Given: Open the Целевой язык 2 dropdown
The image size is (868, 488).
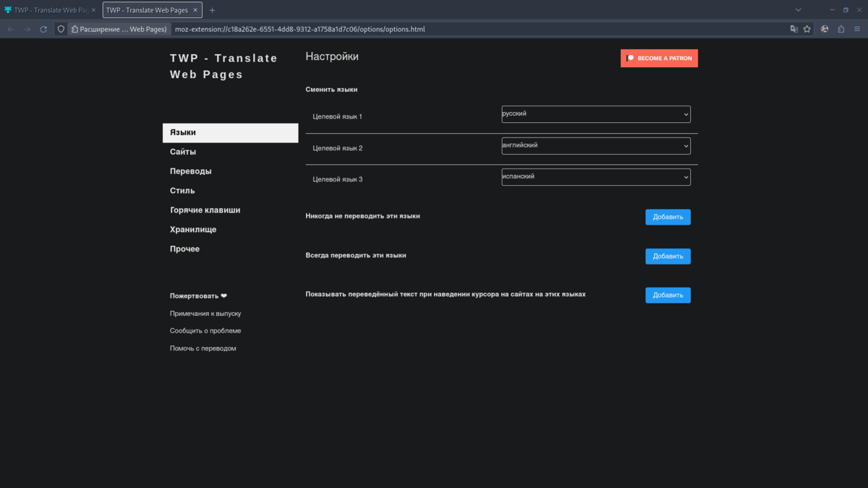Looking at the screenshot, I should pos(596,146).
